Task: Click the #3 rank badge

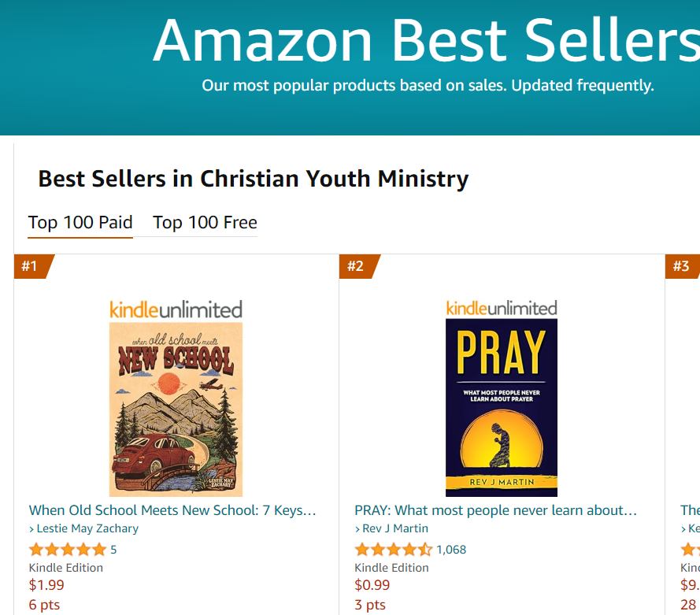Action: click(x=683, y=266)
